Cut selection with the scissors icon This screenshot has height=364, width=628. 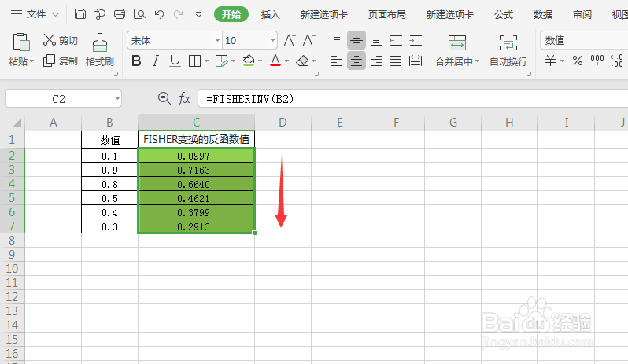click(x=50, y=40)
